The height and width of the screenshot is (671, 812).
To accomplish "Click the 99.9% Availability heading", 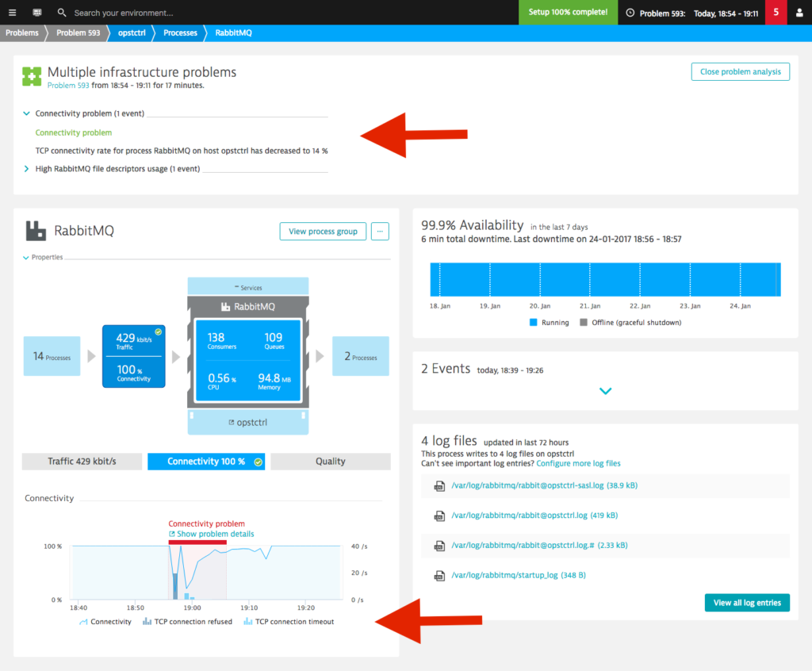I will 473,225.
